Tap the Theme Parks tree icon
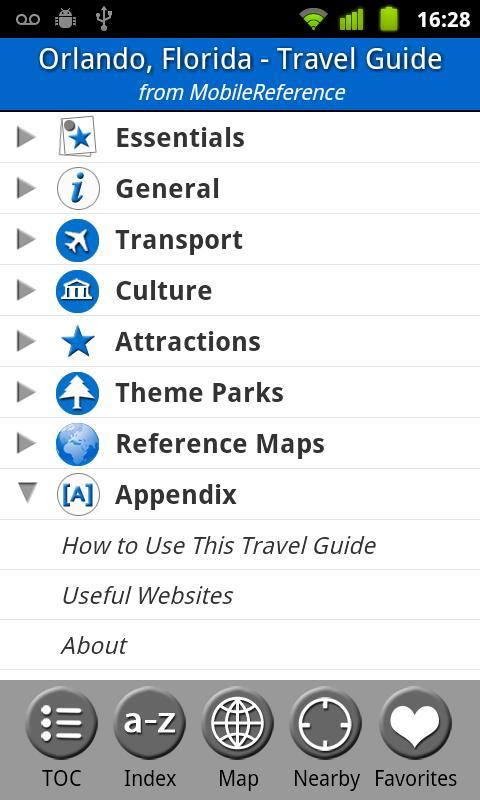Viewport: 480px width, 800px height. (x=78, y=393)
